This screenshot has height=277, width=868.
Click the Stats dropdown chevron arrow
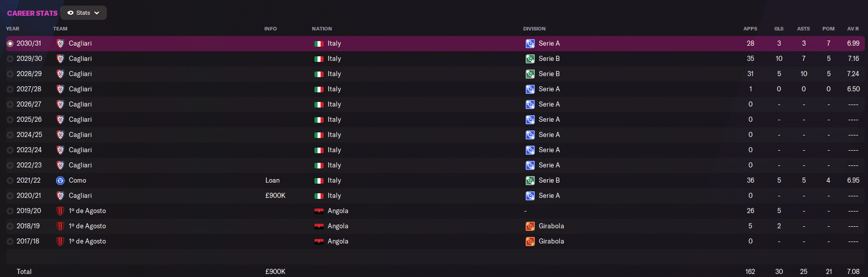pos(97,13)
